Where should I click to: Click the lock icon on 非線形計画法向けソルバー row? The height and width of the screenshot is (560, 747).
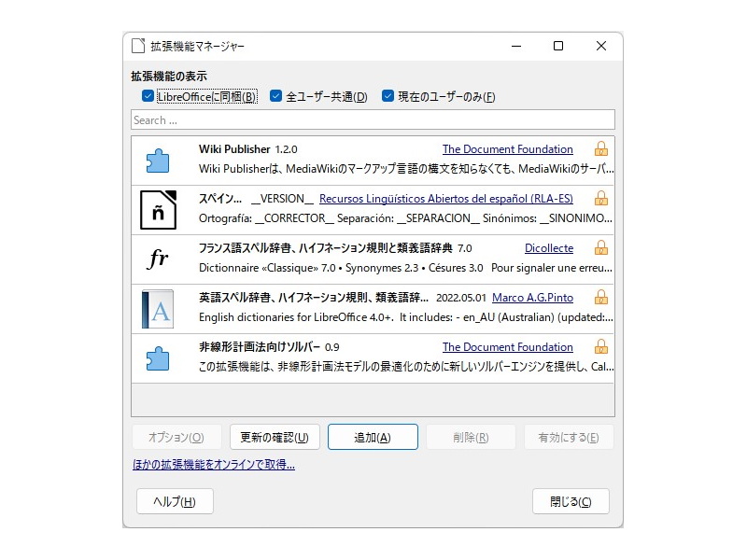click(601, 346)
